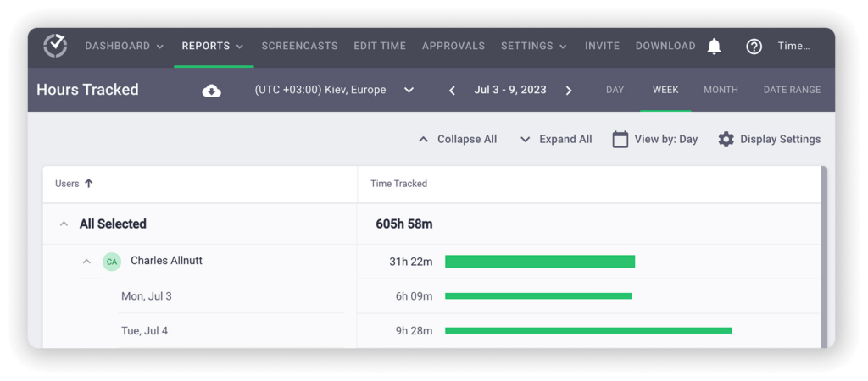Go to the previous week arrow
The image size is (868, 381).
[x=452, y=91]
